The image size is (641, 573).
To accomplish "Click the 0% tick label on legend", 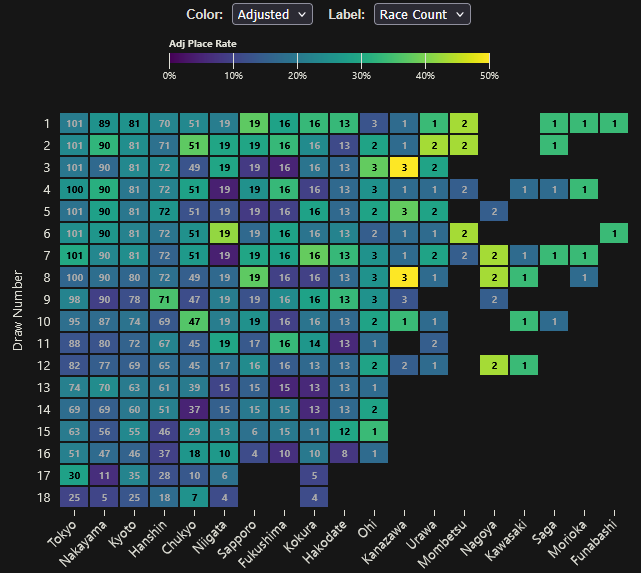I will coord(169,76).
